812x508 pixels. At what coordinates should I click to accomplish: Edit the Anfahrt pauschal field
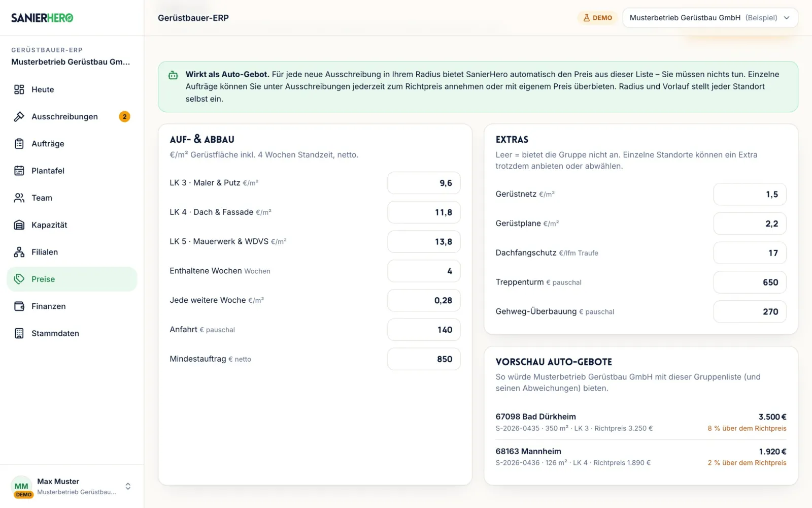tap(424, 330)
